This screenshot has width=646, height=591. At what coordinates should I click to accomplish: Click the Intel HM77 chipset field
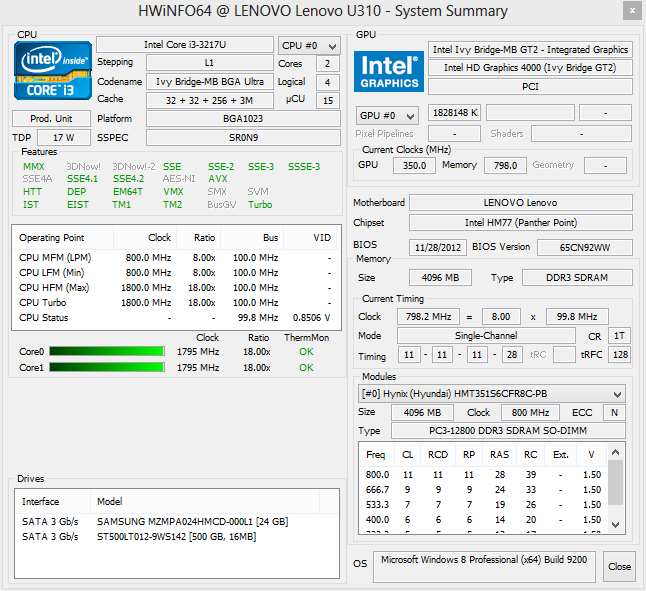520,223
